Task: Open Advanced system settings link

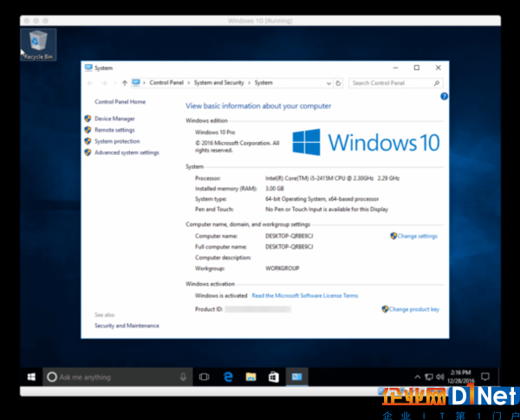Action: click(127, 152)
